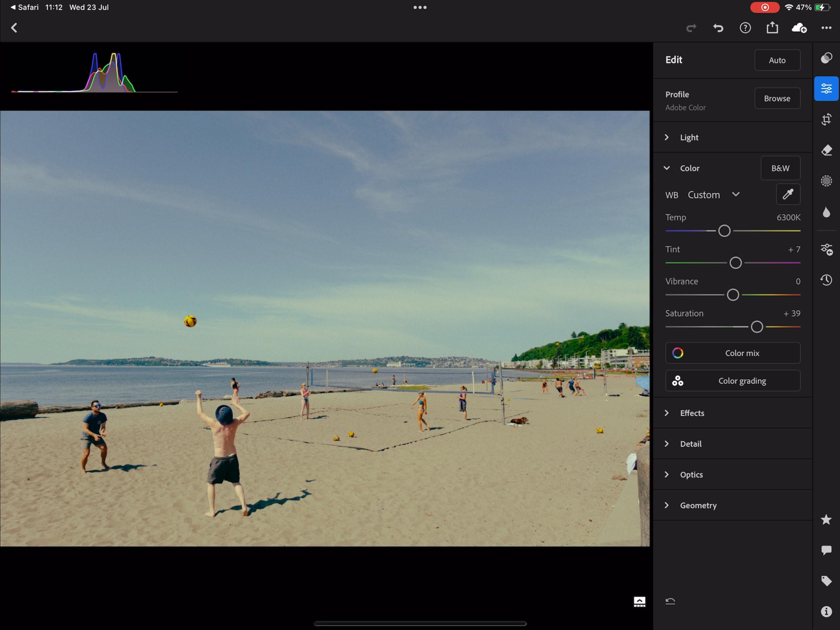The height and width of the screenshot is (630, 840).
Task: Open the Color grading panel
Action: click(733, 381)
